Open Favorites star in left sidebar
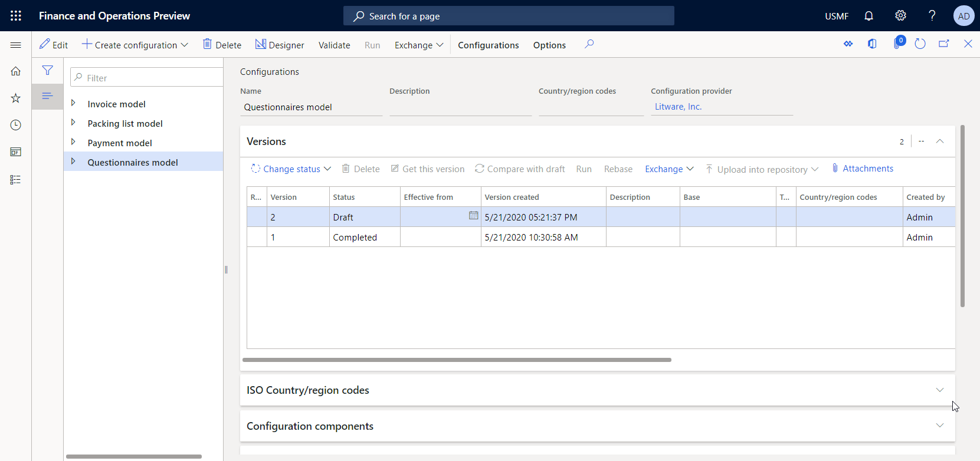Viewport: 980px width, 461px height. (x=16, y=98)
